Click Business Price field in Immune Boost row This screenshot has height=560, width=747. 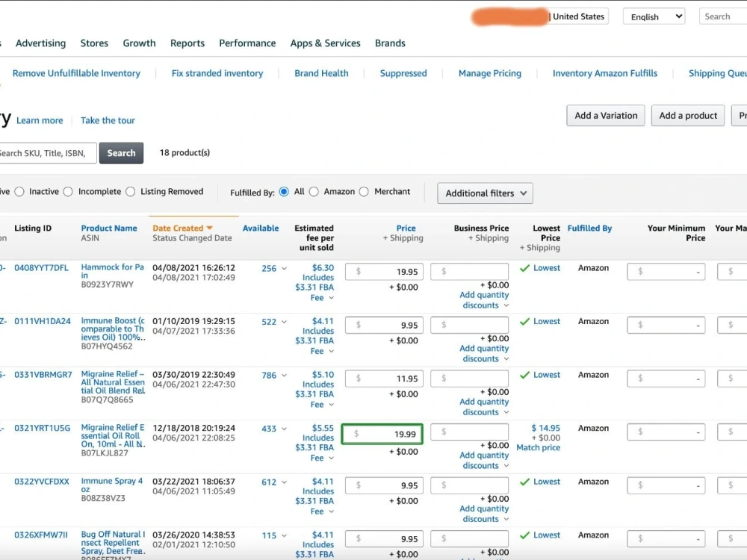469,325
